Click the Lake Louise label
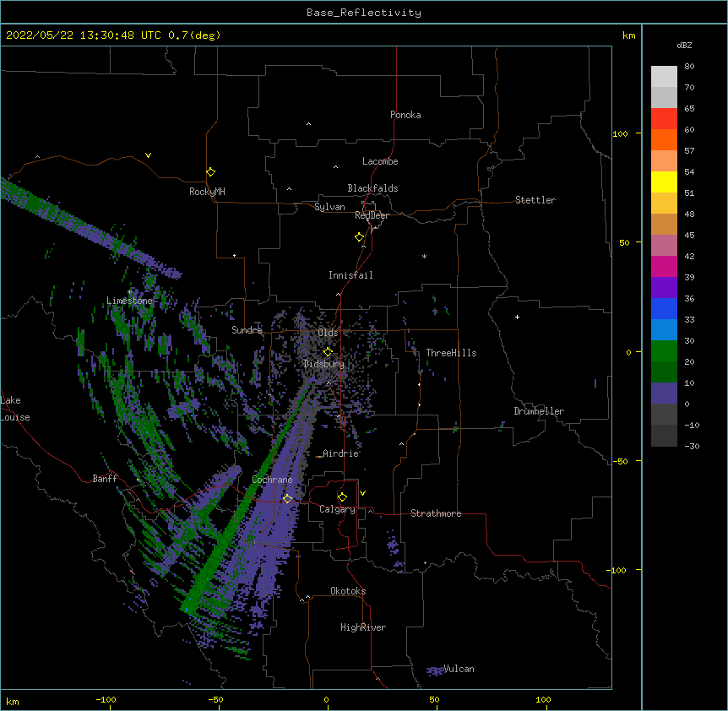Image resolution: width=728 pixels, height=711 pixels. click(14, 409)
